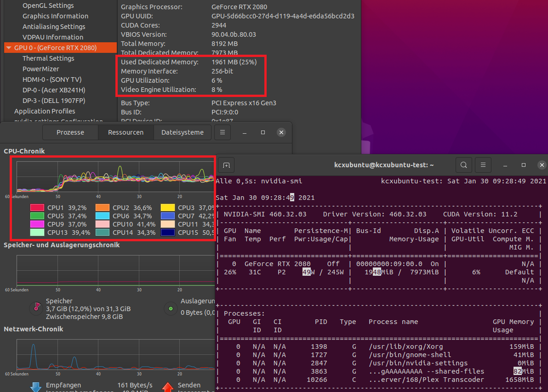The height and width of the screenshot is (392, 548).
Task: Select DP-0 - (Acer XB241H) display
Action: point(54,90)
